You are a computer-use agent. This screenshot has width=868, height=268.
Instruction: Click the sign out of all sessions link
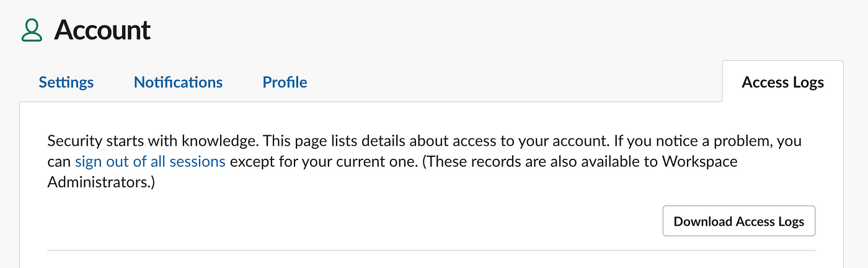point(150,162)
